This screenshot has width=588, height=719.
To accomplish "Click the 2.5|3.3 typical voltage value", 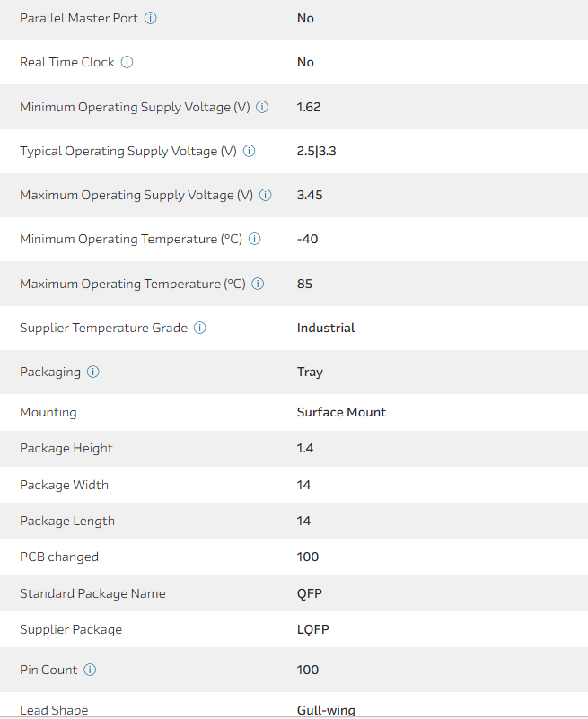I will [316, 151].
